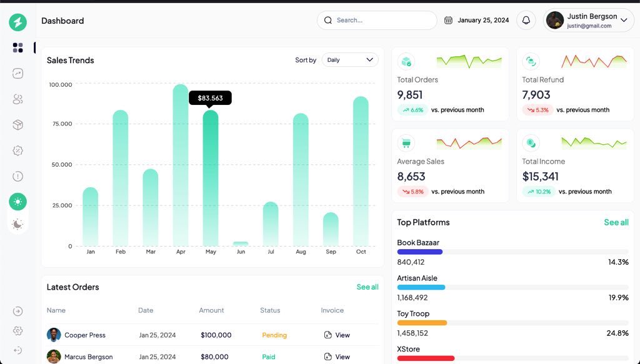Click the calendar icon beside the date
This screenshot has height=364, width=640.
448,20
